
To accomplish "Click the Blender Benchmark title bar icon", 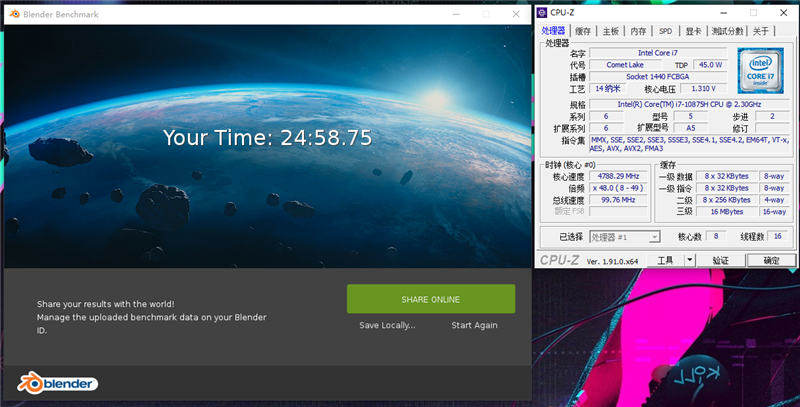I will (14, 14).
